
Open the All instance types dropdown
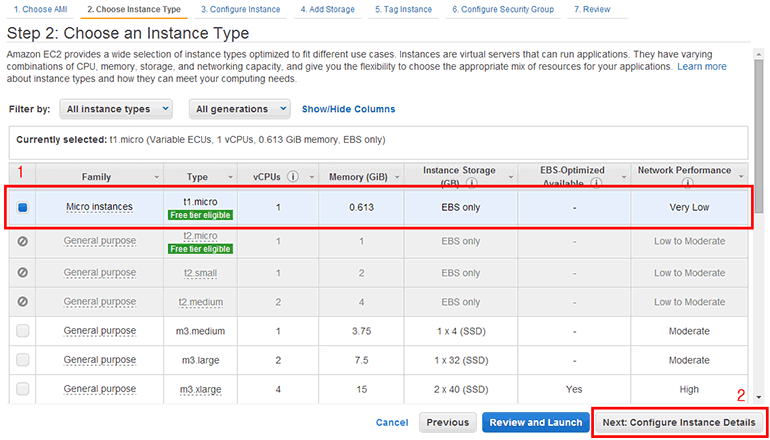115,108
